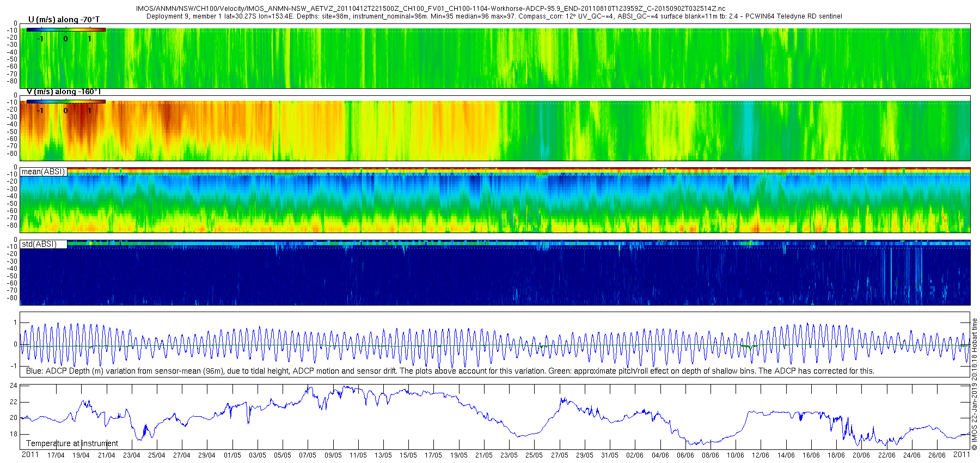Screen dimensions: 980x463
Task: Click the deployment metadata subtitle line
Action: coord(494,16)
